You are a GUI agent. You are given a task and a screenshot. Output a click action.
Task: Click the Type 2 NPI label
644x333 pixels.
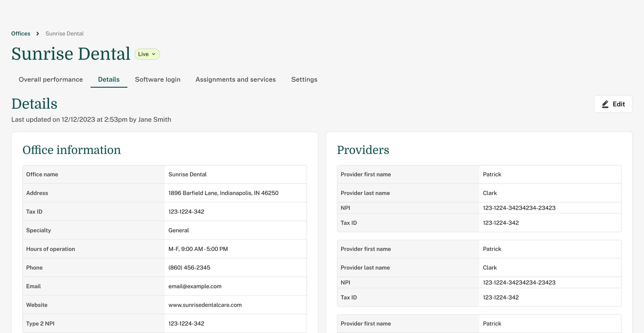pos(40,324)
